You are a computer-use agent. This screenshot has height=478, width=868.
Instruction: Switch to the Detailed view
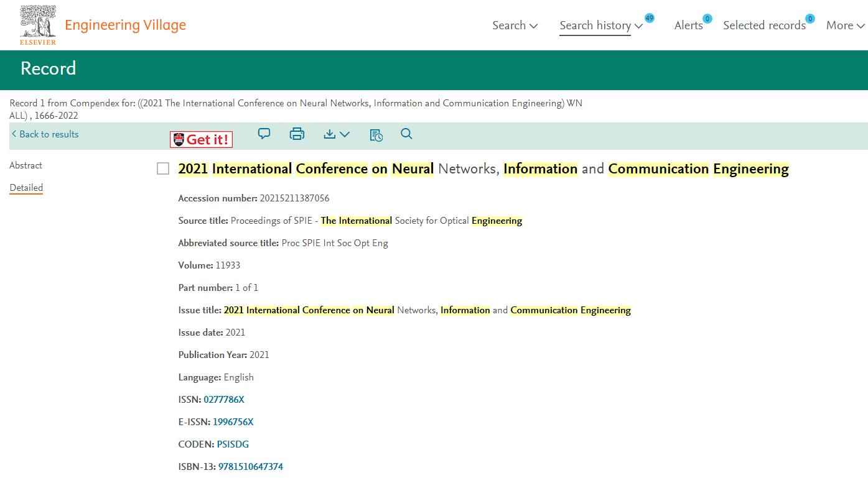click(x=26, y=188)
